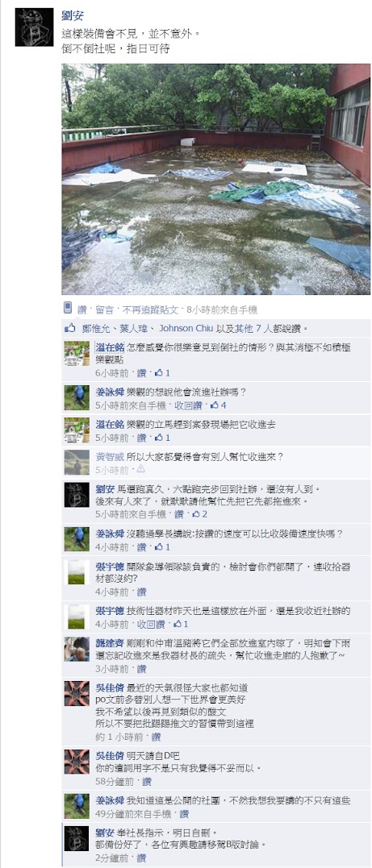The height and width of the screenshot is (868, 372).
Task: Click 8小時前來自手機 timestamp of the post
Action: [x=223, y=310]
